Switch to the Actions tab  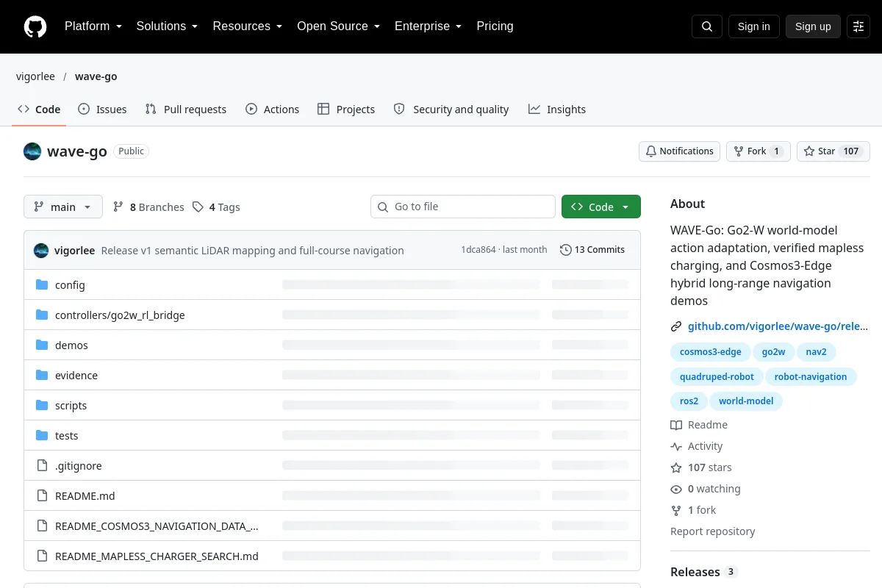click(x=272, y=110)
